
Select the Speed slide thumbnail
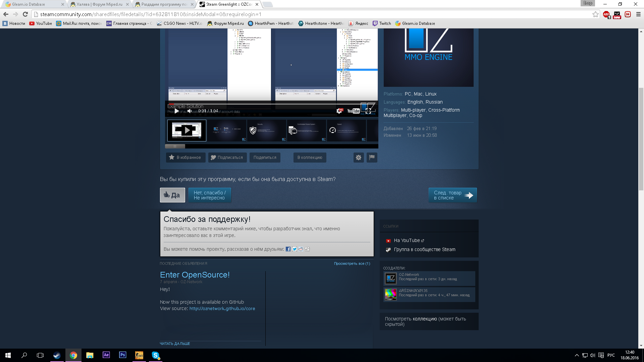(346, 130)
